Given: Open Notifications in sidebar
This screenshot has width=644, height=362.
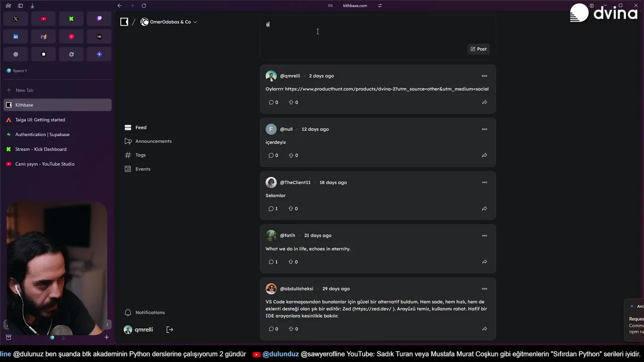Looking at the screenshot, I should pos(145,313).
